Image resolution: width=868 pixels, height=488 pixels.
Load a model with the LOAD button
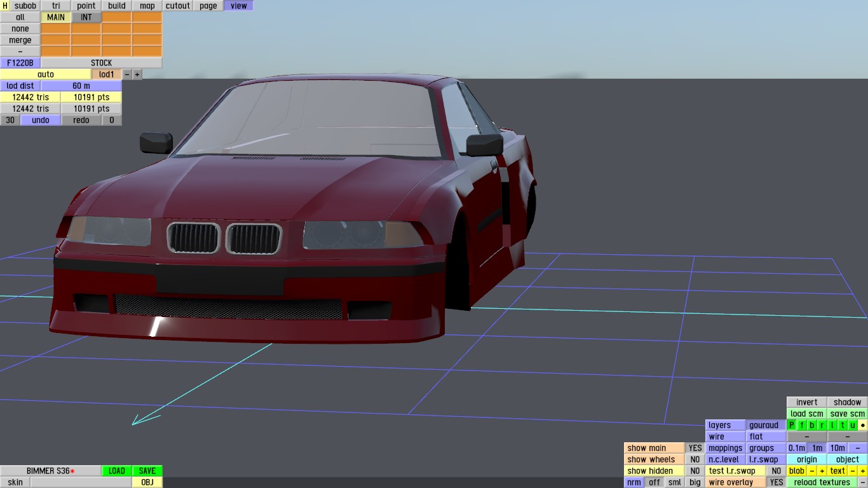117,471
